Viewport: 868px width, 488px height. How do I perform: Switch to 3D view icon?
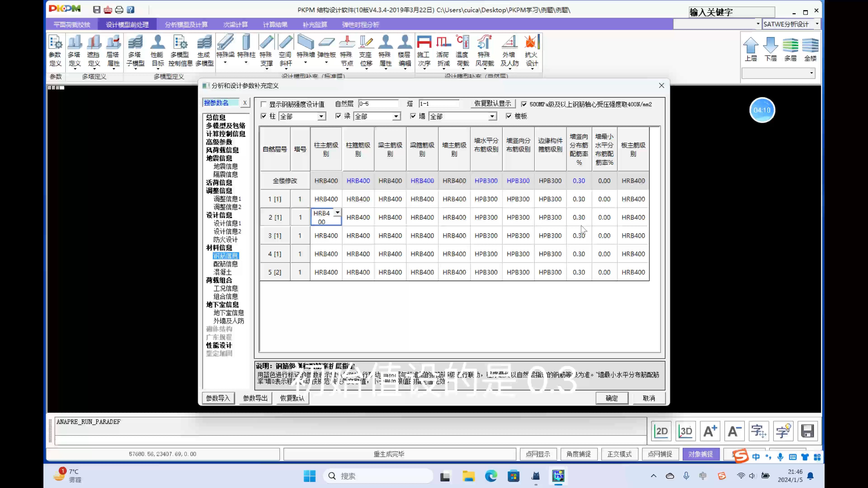685,431
